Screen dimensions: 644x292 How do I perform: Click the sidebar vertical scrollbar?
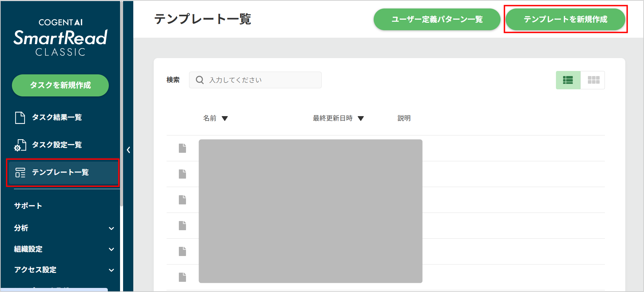(x=121, y=103)
